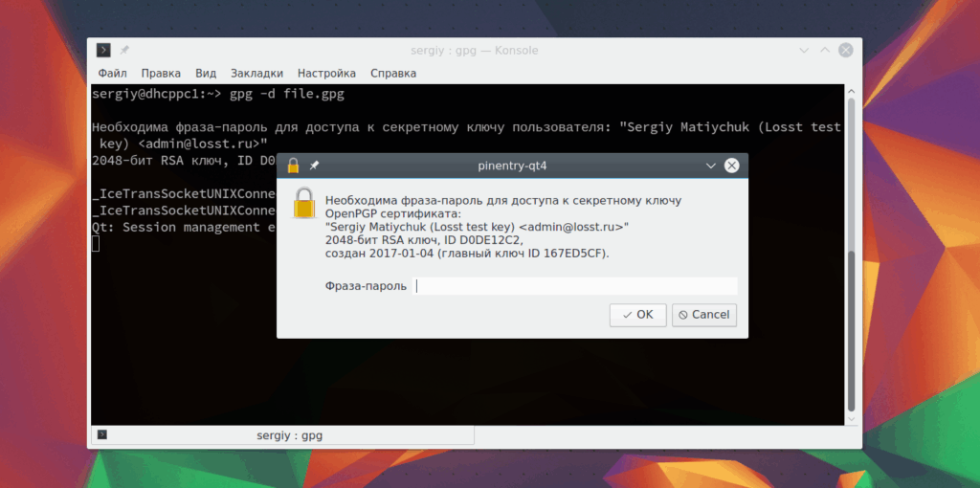Minimize the Konsole window
Viewport: 980px width, 488px height.
click(804, 51)
